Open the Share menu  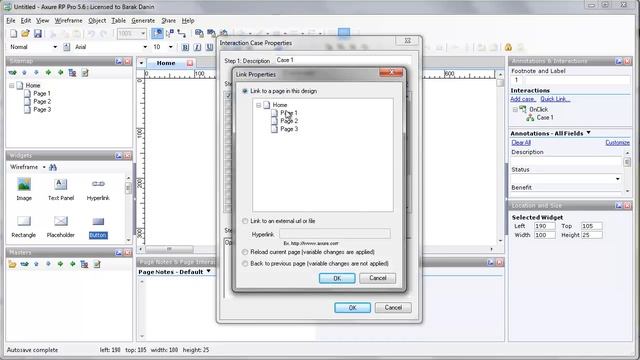pos(168,20)
